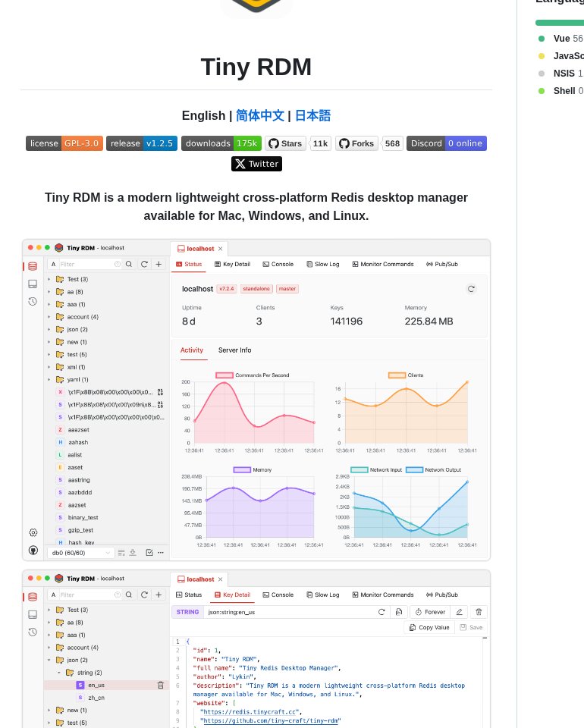Expand the aaa (1) folder in activity screenshot
This screenshot has height=728, width=584.
click(x=49, y=304)
